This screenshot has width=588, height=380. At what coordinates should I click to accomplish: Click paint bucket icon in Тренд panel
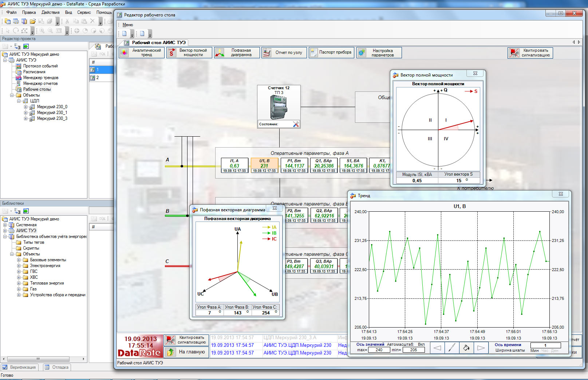pos(466,348)
